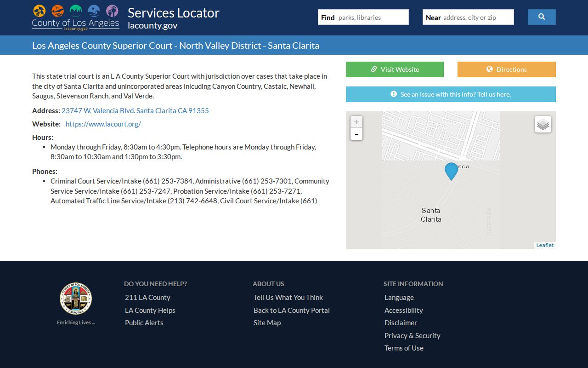Open Public Alerts footer link
Viewport: 588px width, 368px height.
click(144, 323)
